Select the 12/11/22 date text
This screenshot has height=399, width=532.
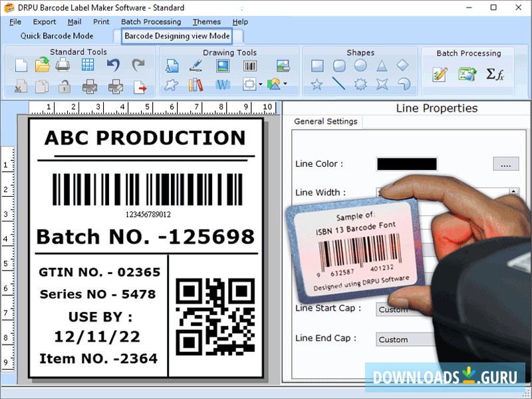point(97,336)
